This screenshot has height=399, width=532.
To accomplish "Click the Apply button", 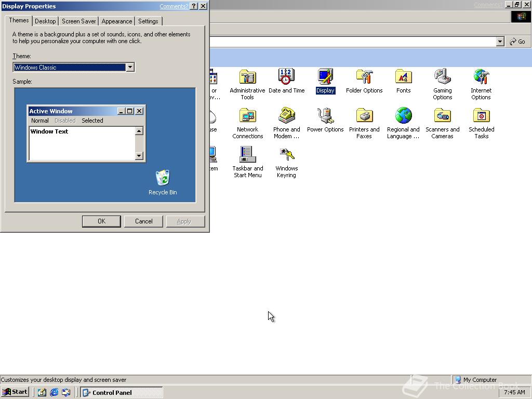I will point(185,221).
